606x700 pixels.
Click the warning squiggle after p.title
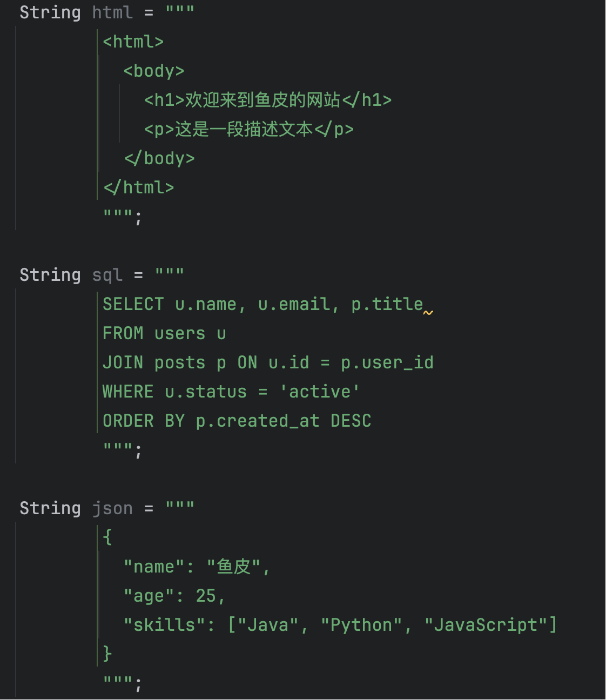coord(428,313)
